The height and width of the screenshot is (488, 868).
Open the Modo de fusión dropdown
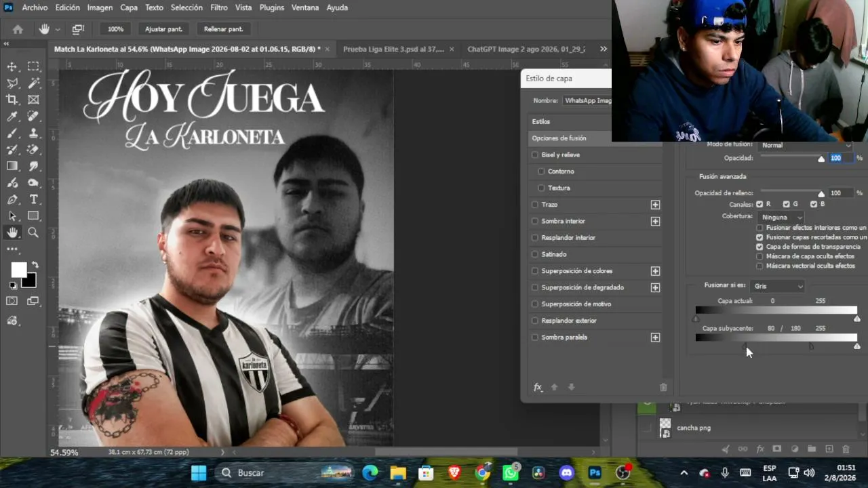[x=805, y=145]
